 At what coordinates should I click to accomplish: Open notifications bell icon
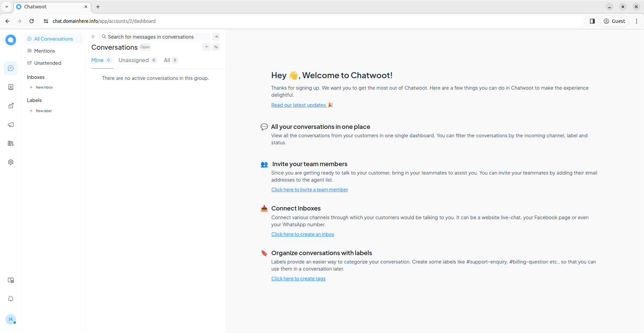click(x=11, y=299)
